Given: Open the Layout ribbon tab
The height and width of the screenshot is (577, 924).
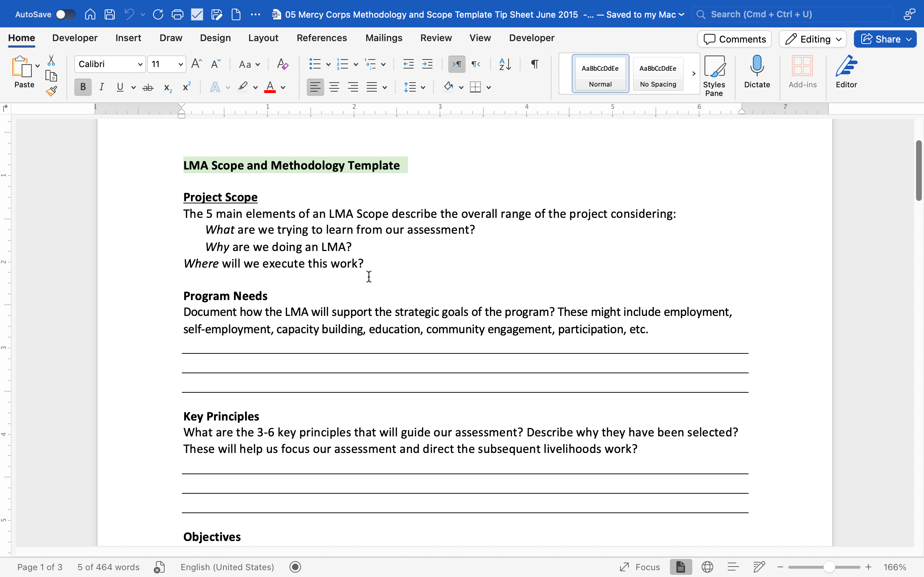Looking at the screenshot, I should [263, 38].
